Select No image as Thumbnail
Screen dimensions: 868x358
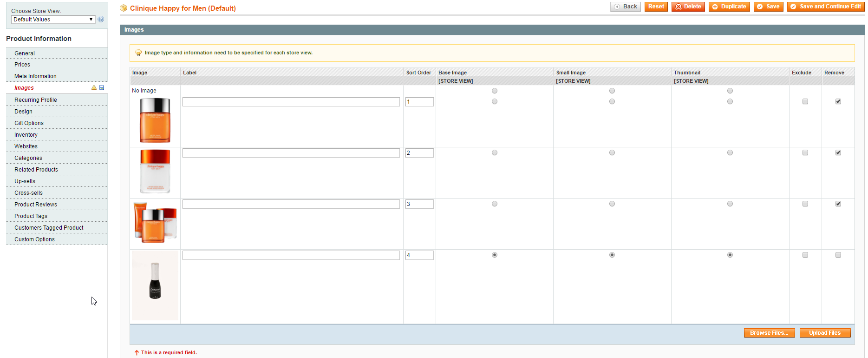[x=730, y=91]
